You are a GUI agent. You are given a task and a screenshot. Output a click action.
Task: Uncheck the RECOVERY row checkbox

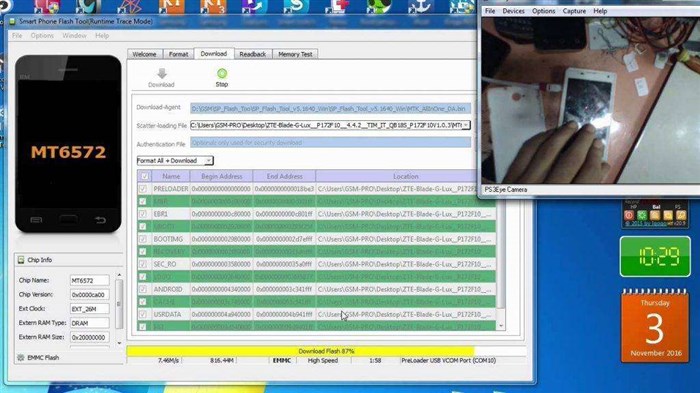tap(143, 251)
